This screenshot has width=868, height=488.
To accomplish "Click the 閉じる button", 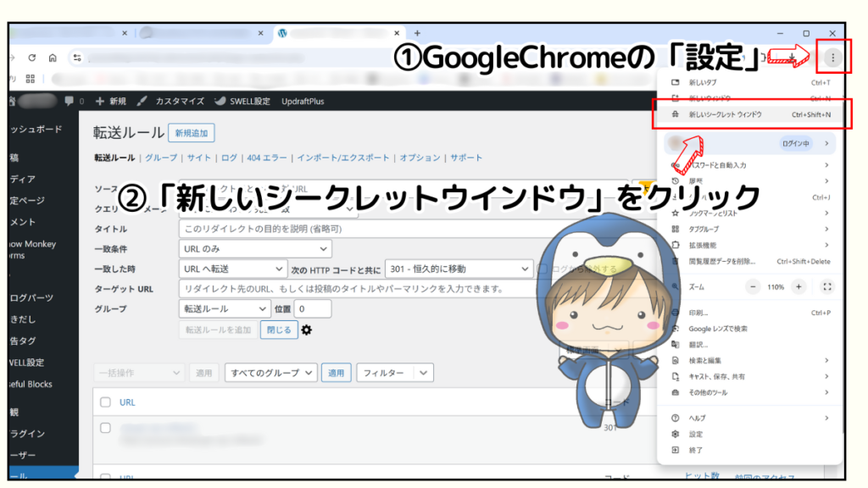I will pos(279,330).
